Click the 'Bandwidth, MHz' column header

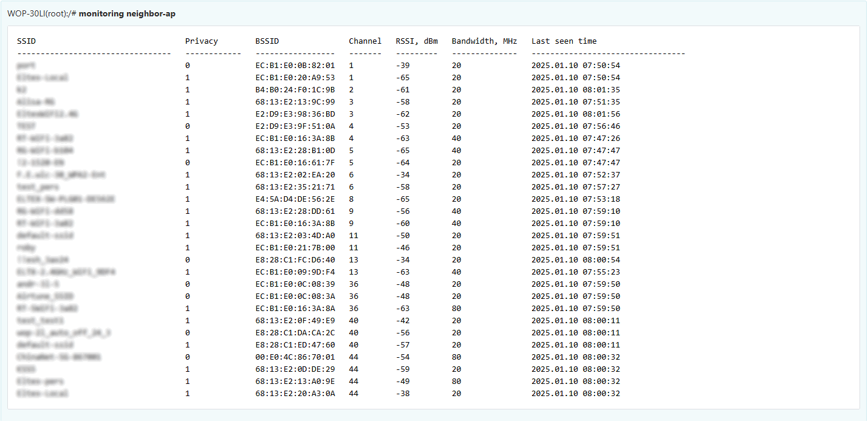point(485,41)
